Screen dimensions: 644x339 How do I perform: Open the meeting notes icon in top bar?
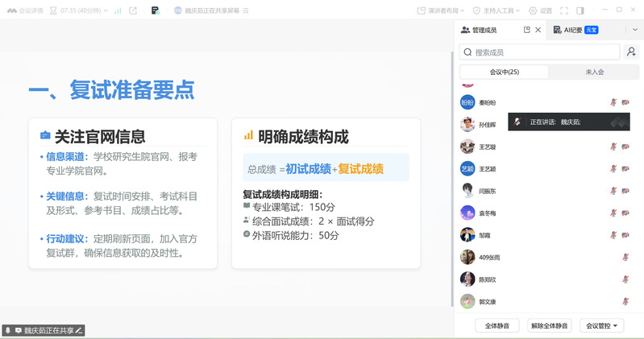[x=156, y=10]
